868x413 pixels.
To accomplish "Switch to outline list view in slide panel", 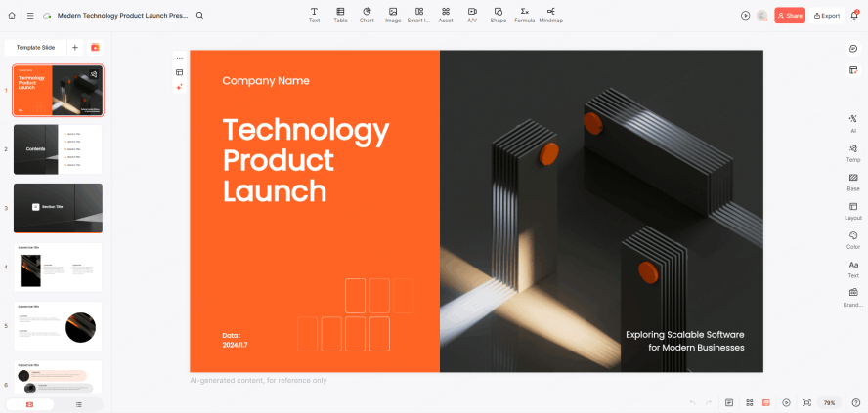I will coord(79,405).
